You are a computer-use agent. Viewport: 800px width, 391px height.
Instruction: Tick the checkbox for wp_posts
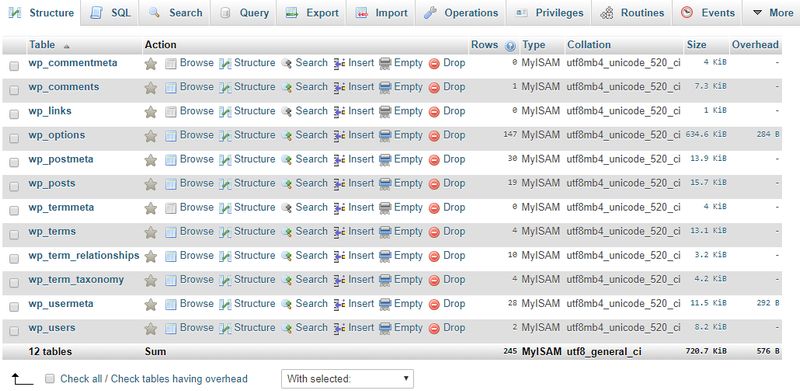click(x=14, y=186)
